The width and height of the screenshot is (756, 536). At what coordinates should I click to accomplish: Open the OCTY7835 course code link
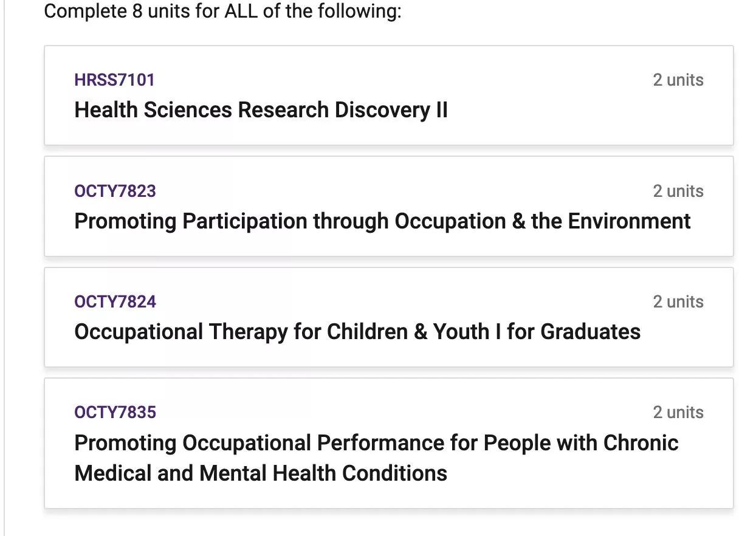tap(115, 412)
